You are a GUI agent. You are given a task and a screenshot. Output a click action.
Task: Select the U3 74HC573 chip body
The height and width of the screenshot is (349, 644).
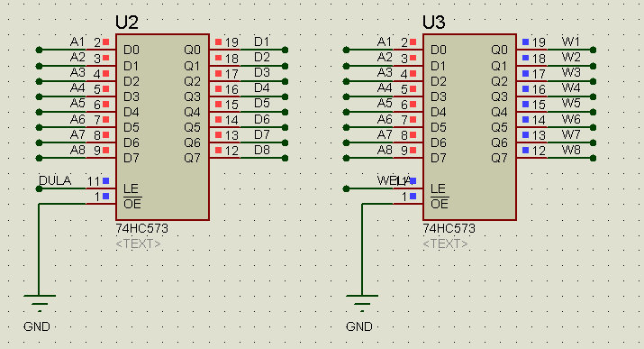(469, 127)
